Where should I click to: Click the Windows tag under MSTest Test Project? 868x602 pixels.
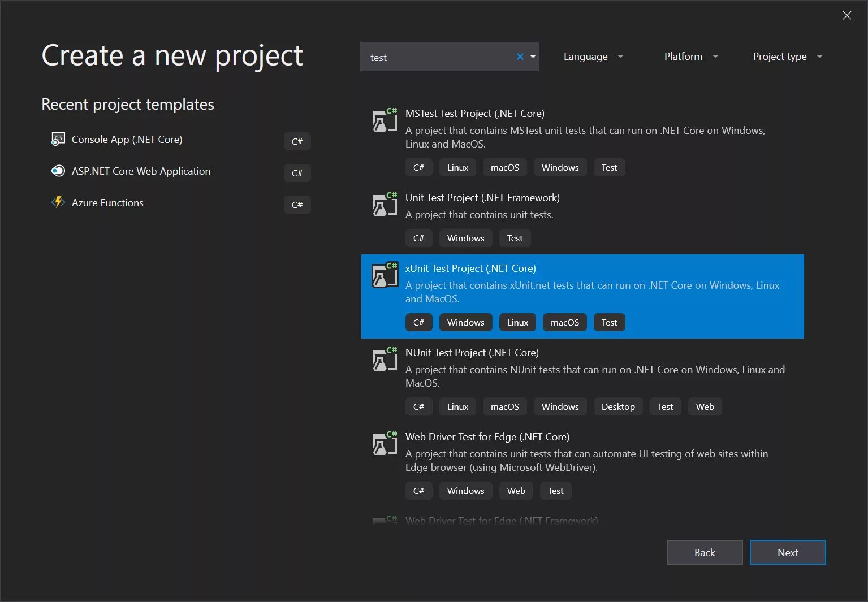coord(560,167)
